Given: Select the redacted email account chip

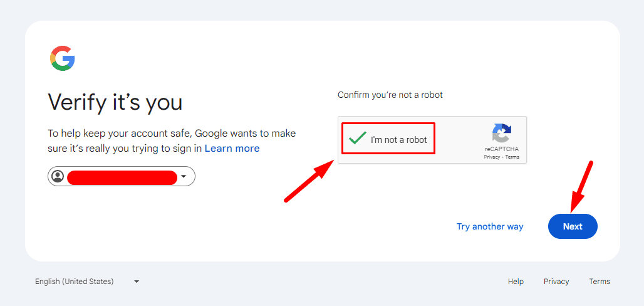Looking at the screenshot, I should point(122,177).
